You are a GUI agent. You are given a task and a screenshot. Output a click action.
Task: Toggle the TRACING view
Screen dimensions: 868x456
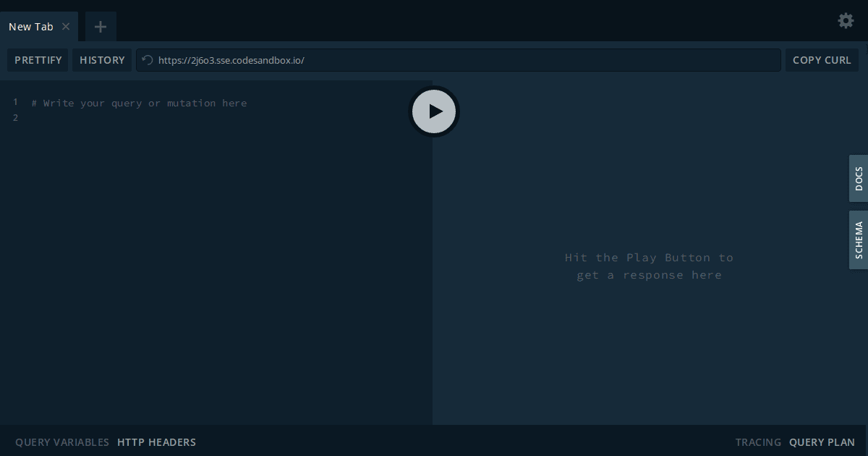pos(758,442)
